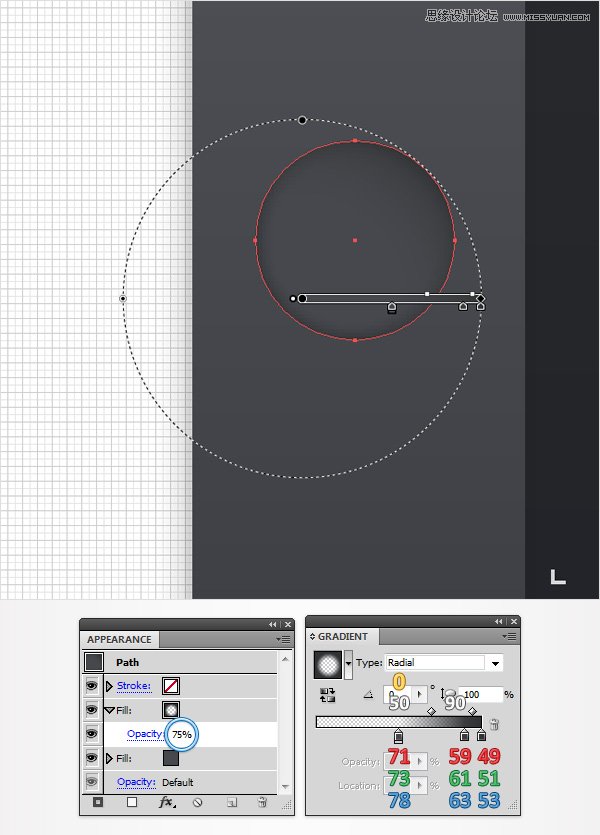
Task: Toggle visibility of the gradient Fill
Action: point(92,710)
